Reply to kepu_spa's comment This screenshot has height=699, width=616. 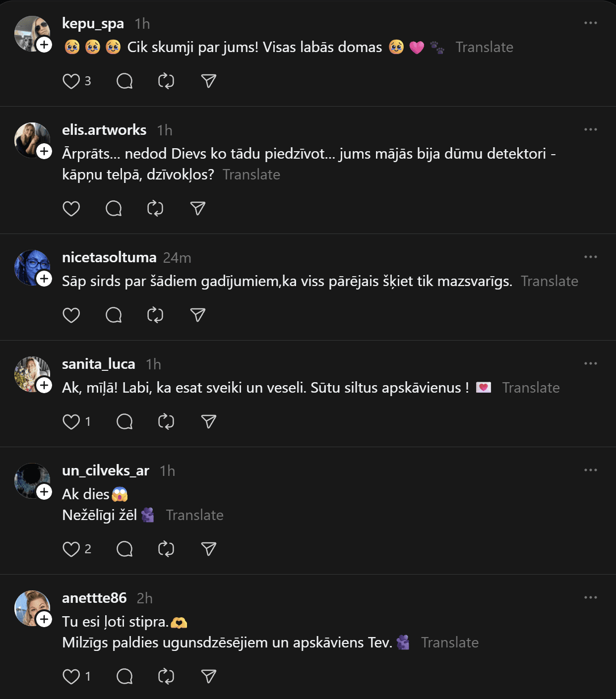(x=124, y=81)
